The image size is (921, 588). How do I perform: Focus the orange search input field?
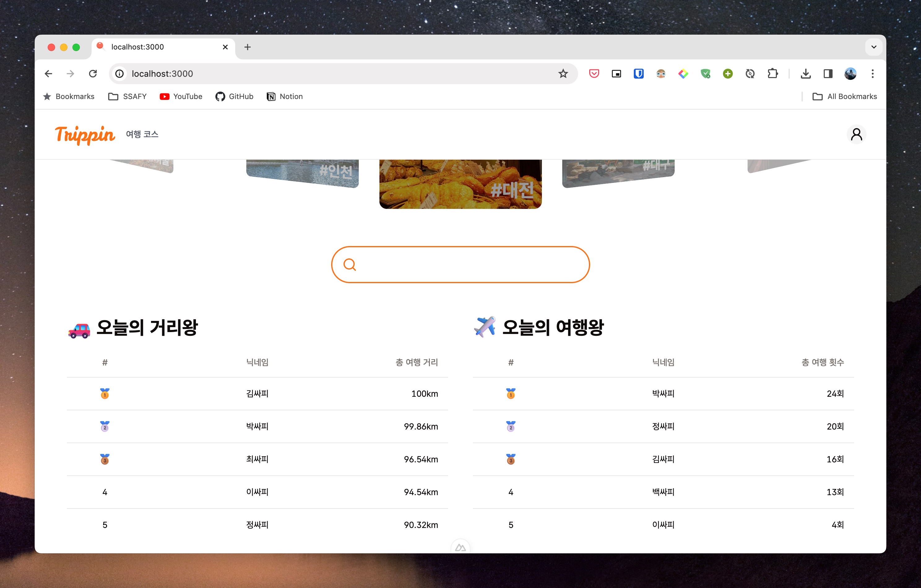470,264
